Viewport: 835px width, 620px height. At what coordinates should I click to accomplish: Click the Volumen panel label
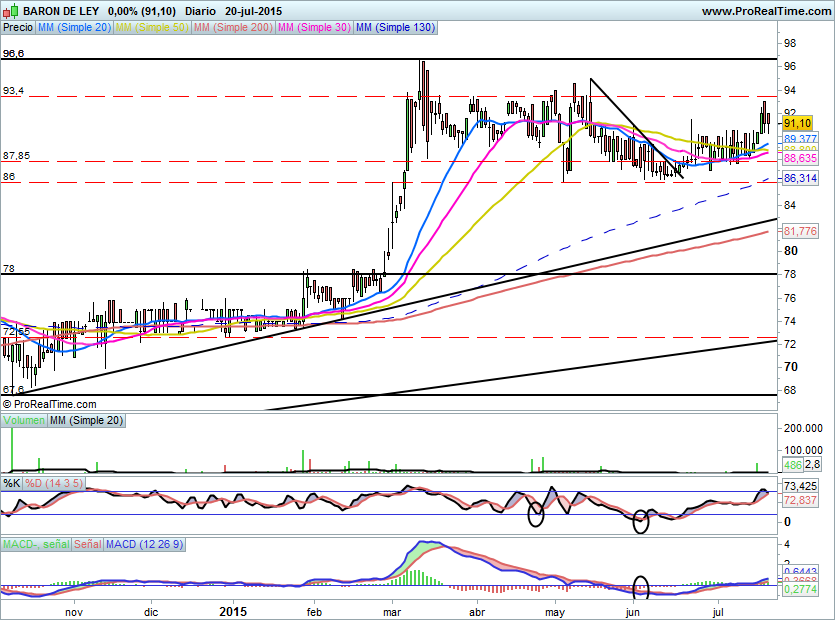[x=24, y=420]
